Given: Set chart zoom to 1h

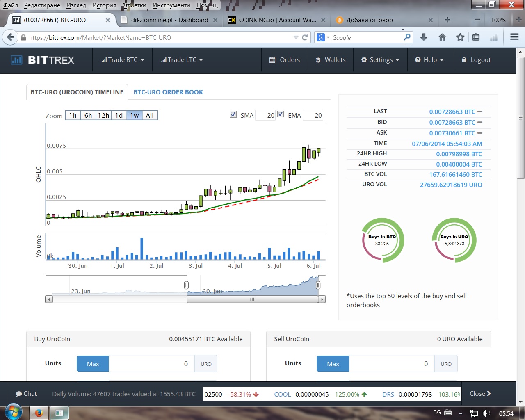Looking at the screenshot, I should click(73, 116).
